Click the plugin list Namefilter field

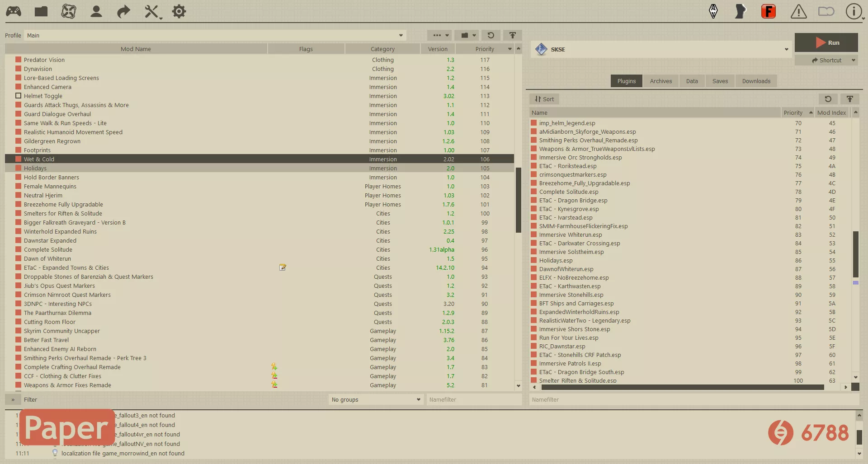[694, 399]
